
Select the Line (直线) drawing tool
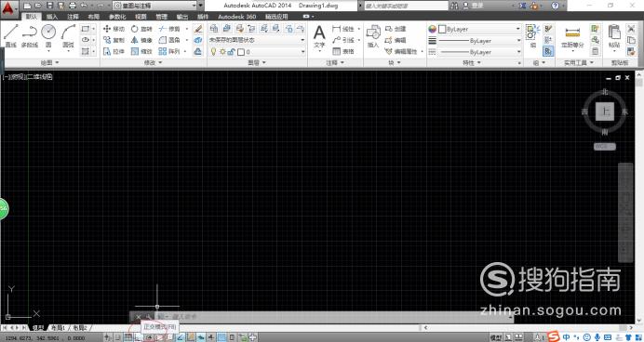pos(10,35)
